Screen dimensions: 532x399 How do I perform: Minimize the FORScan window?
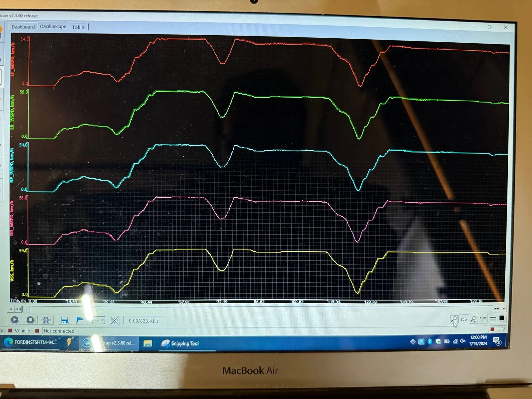(474, 26)
